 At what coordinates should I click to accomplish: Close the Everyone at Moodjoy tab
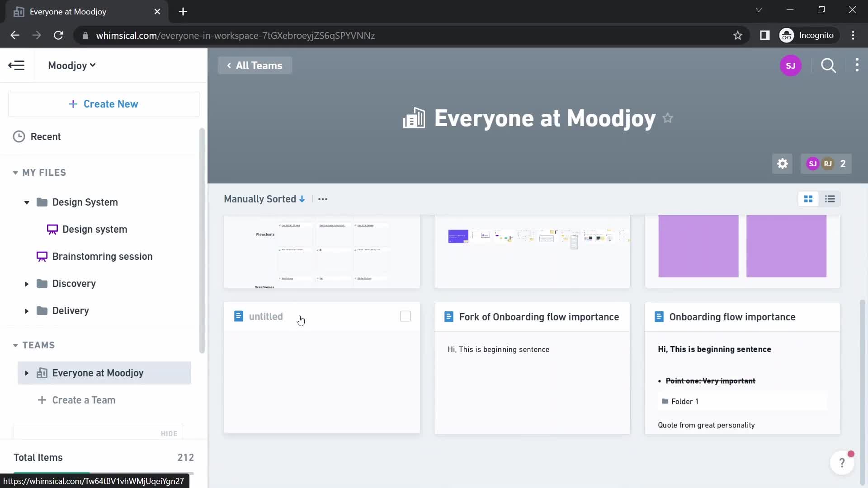point(157,12)
